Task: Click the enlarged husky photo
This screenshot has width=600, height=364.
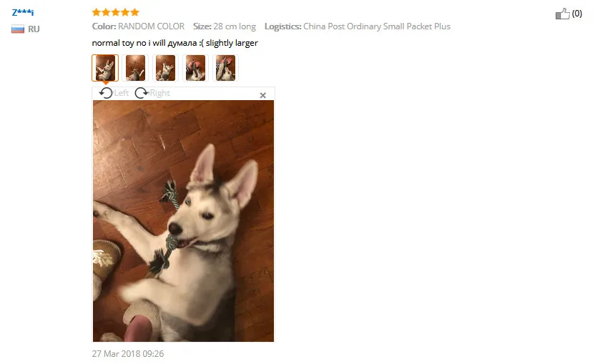Action: click(183, 221)
